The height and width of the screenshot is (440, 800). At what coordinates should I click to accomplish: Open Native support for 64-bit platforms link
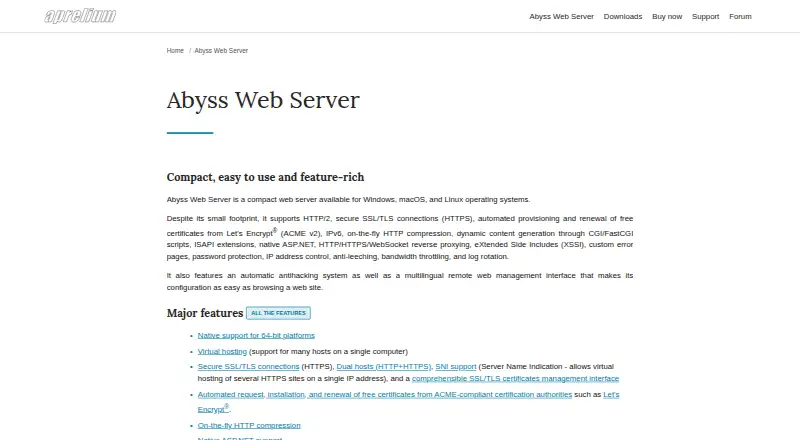(256, 335)
